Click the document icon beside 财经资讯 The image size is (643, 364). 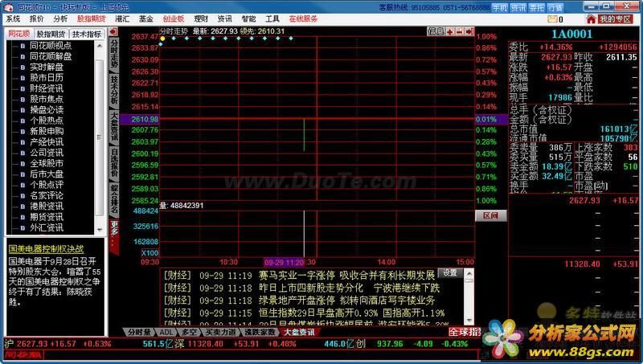pyautogui.click(x=23, y=89)
